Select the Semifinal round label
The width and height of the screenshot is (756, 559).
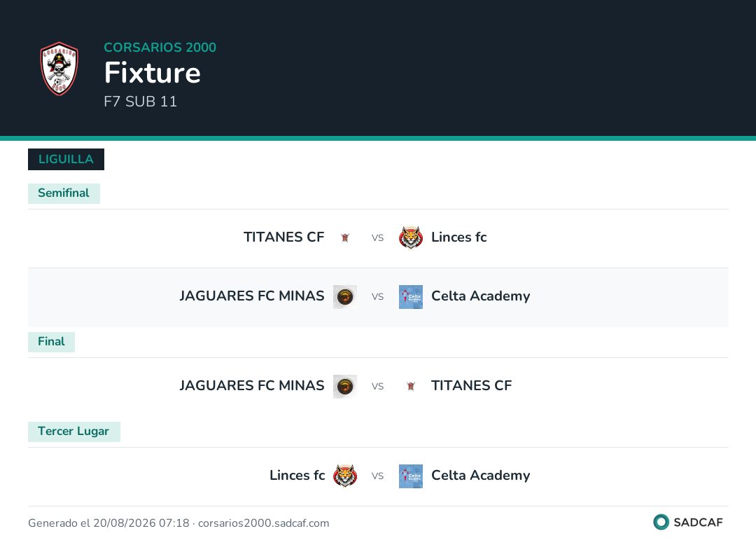[64, 193]
